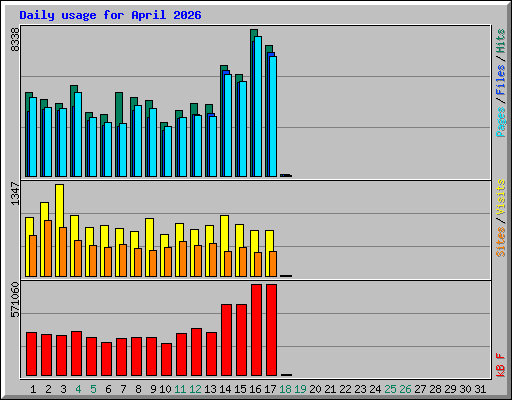Image resolution: width=512 pixels, height=400 pixels.
Task: Click day label 21 on the x-axis
Action: tap(330, 389)
